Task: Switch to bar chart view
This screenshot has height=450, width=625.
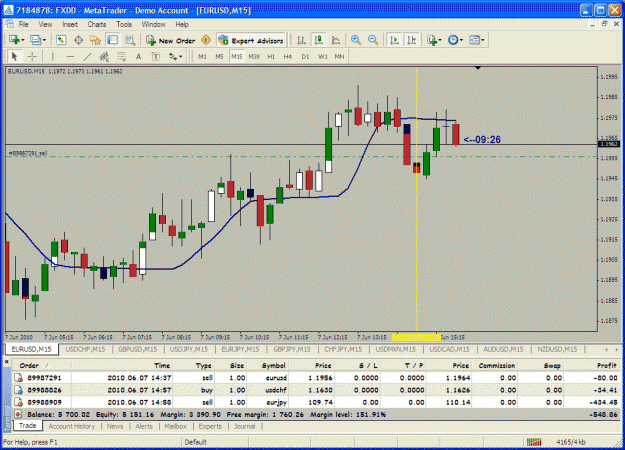Action: (x=302, y=40)
